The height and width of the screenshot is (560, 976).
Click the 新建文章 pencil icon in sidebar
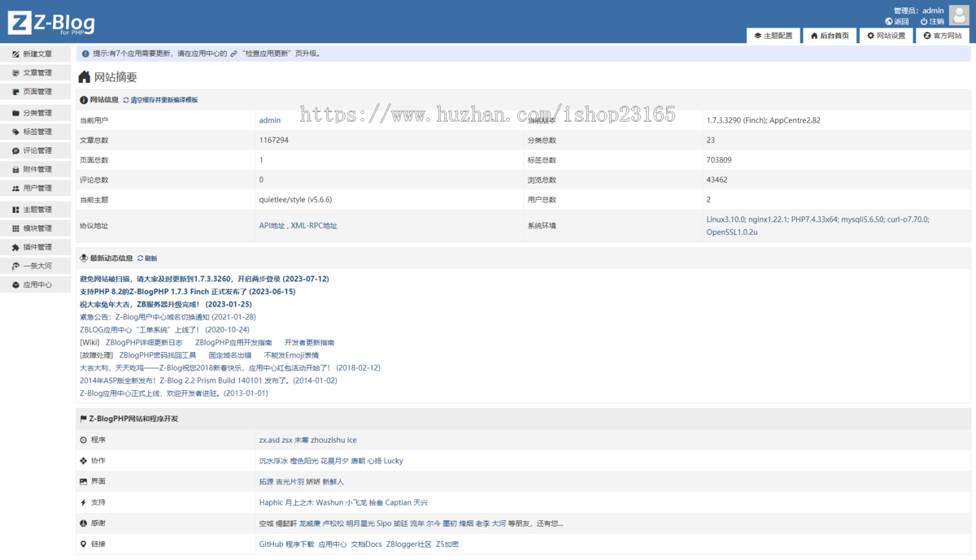tap(15, 54)
